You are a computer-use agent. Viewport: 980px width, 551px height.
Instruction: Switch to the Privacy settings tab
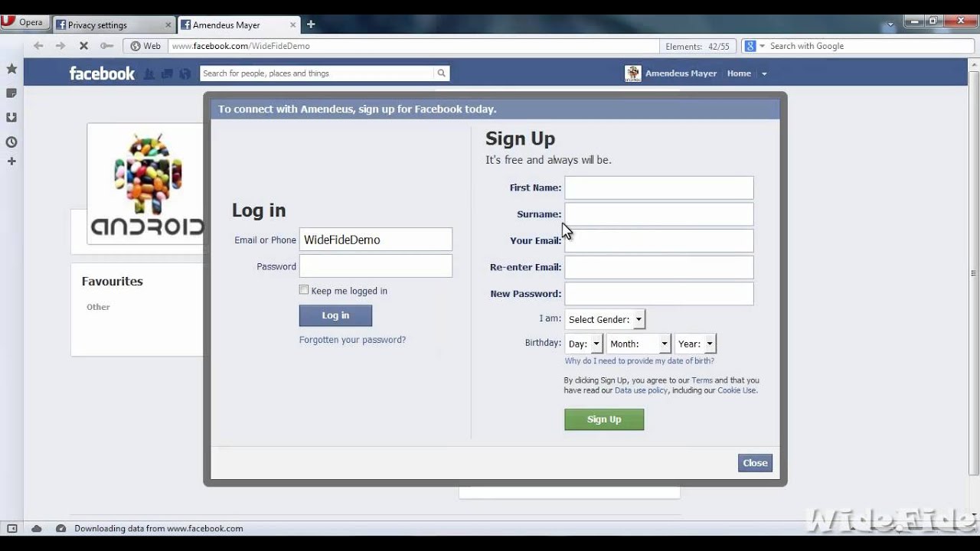pyautogui.click(x=114, y=24)
